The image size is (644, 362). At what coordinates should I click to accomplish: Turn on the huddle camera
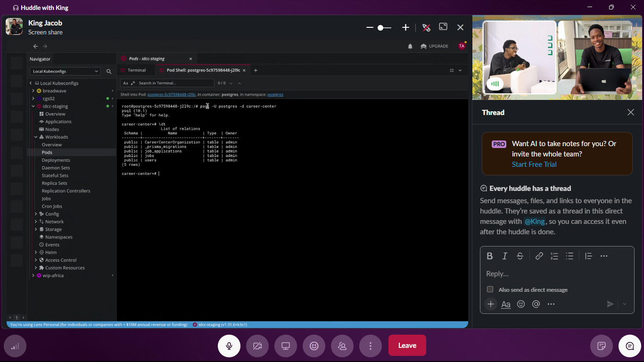[257, 346]
